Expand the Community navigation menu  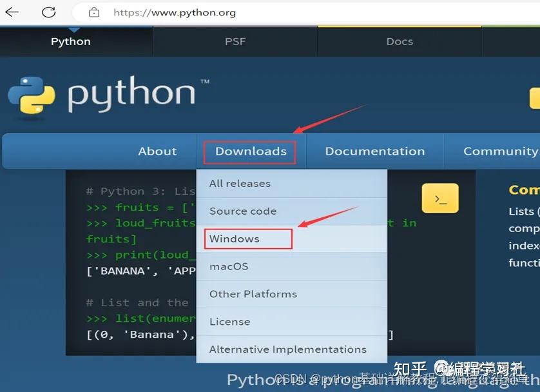(501, 151)
